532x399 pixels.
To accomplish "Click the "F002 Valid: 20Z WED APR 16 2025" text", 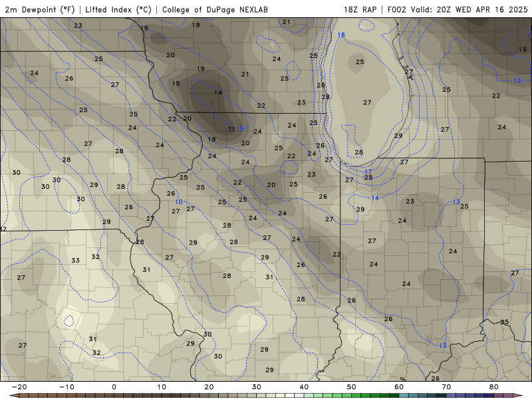I will click(x=458, y=9).
